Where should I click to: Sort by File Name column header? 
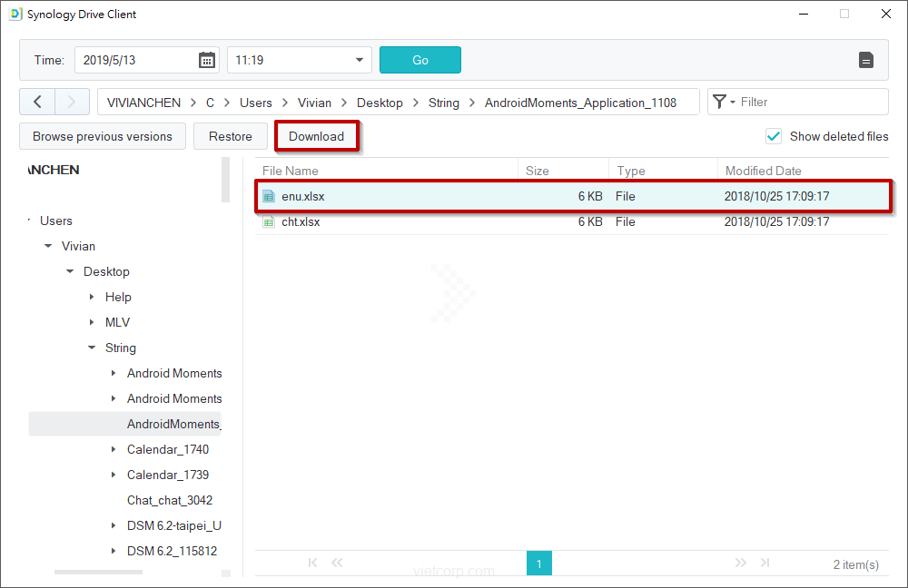(291, 171)
